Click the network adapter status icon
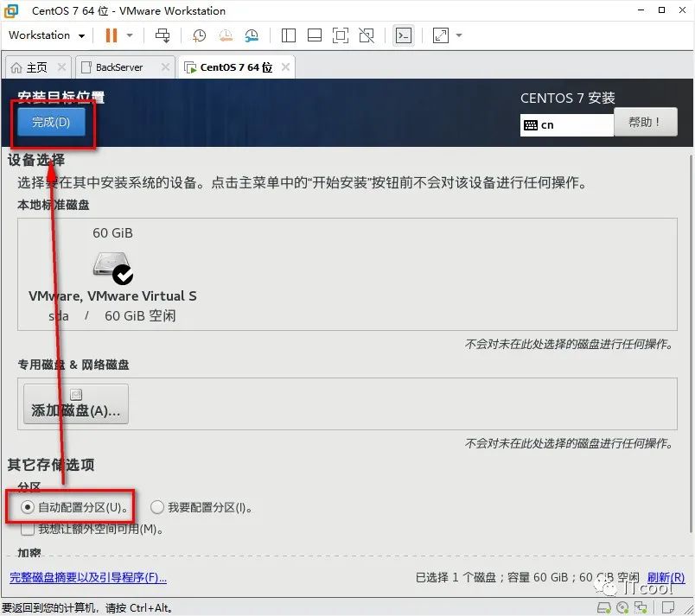 click(x=641, y=607)
